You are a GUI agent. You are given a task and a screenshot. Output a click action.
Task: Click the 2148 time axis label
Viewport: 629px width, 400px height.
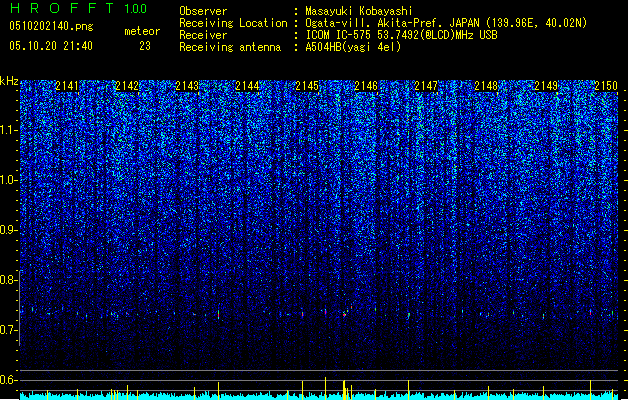pos(486,86)
